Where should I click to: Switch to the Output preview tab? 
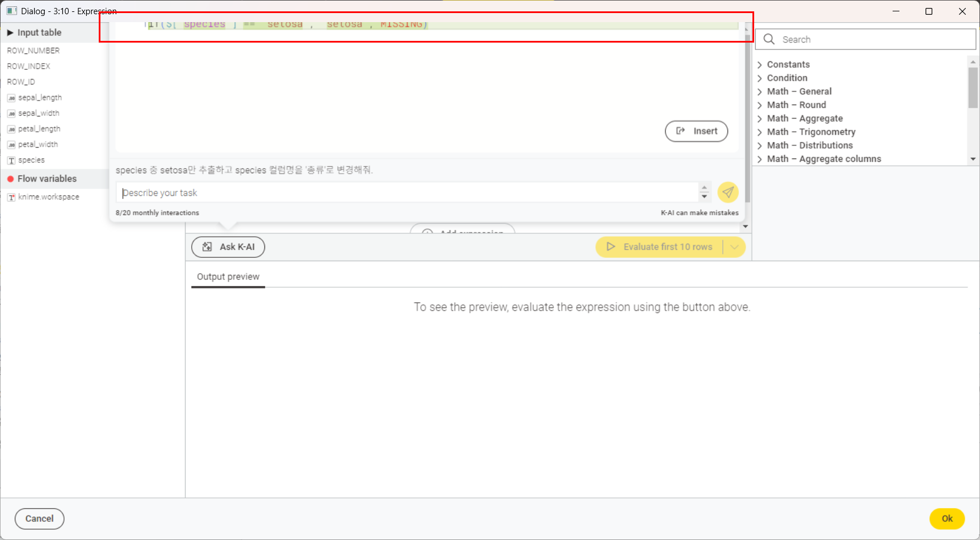pyautogui.click(x=228, y=277)
